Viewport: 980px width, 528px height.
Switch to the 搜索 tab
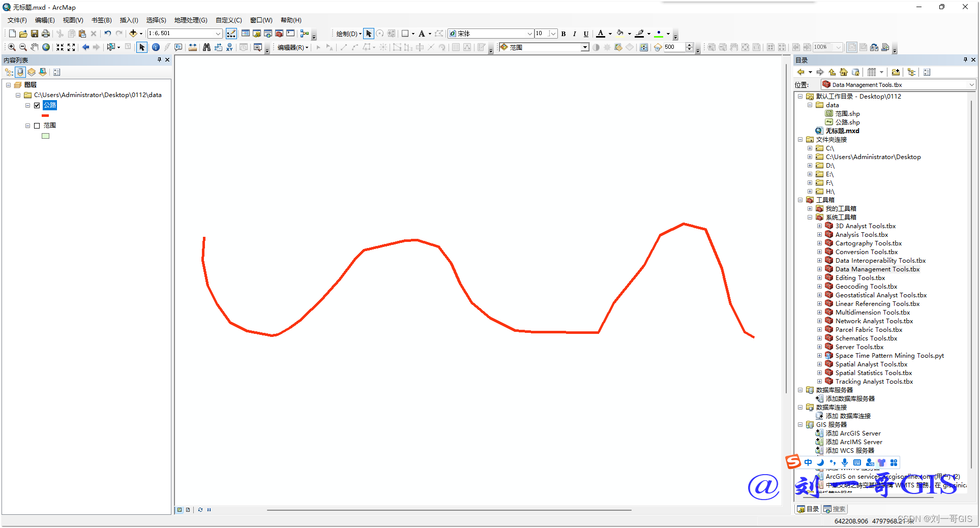[835, 509]
